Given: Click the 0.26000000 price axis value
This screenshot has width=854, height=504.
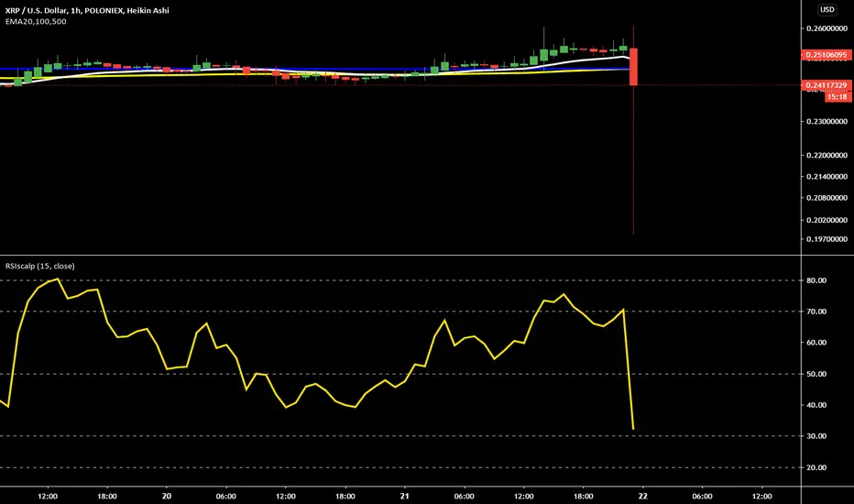Looking at the screenshot, I should point(827,28).
